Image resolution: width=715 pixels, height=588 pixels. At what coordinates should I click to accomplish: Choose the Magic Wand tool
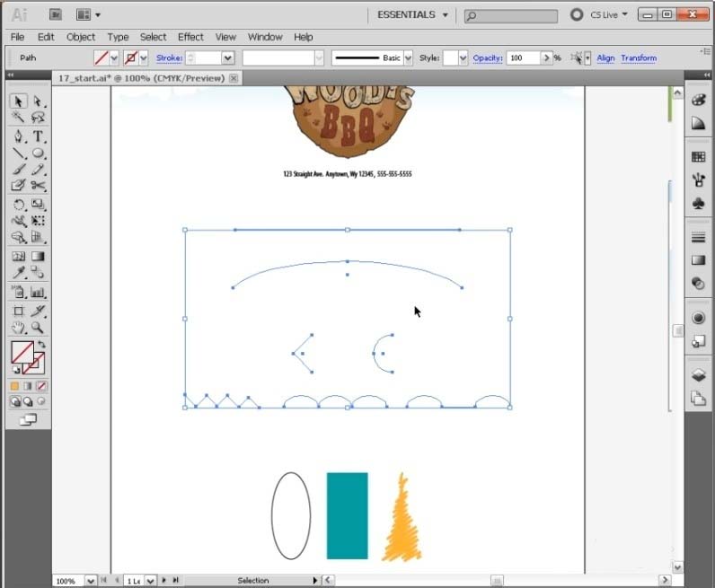pyautogui.click(x=18, y=118)
